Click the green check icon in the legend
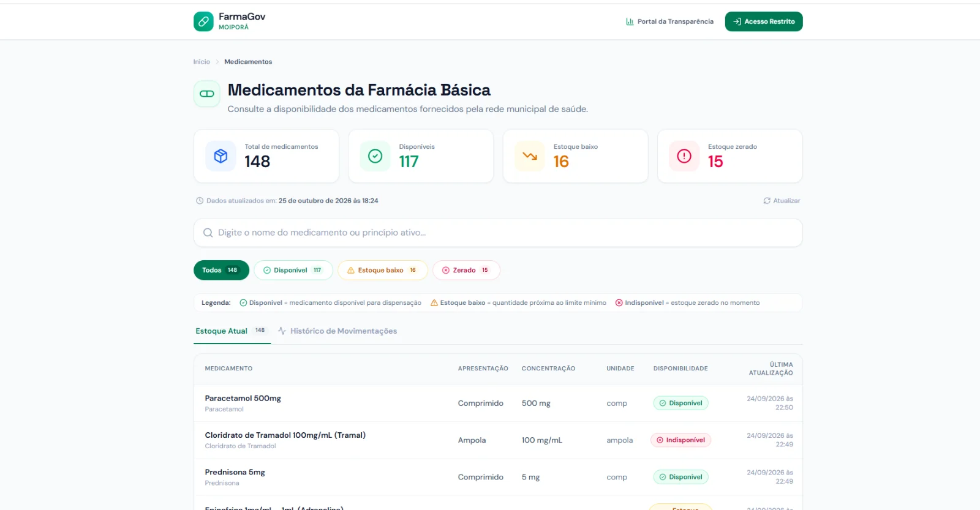The image size is (980, 510). point(243,303)
